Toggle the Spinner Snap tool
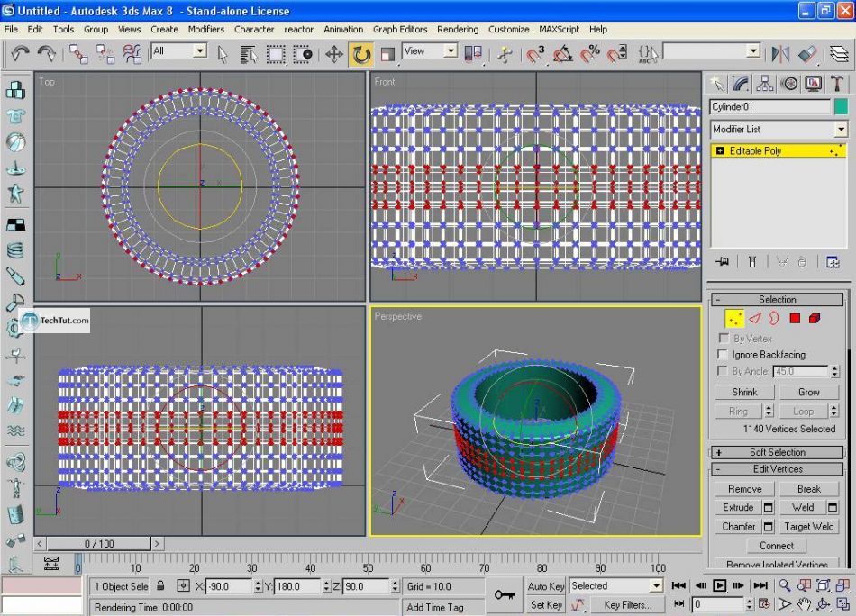Screen dimensions: 856x616 pyautogui.click(x=617, y=54)
